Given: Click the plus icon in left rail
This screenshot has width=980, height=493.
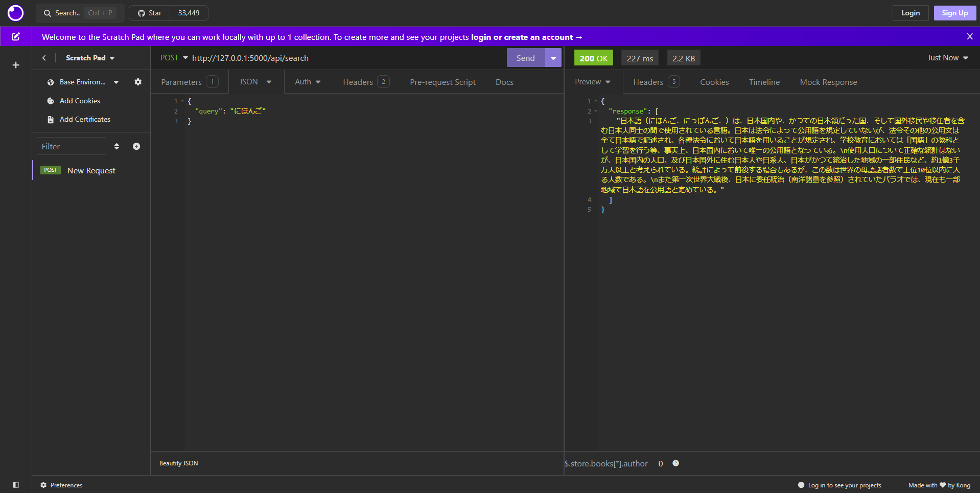Looking at the screenshot, I should coord(16,65).
